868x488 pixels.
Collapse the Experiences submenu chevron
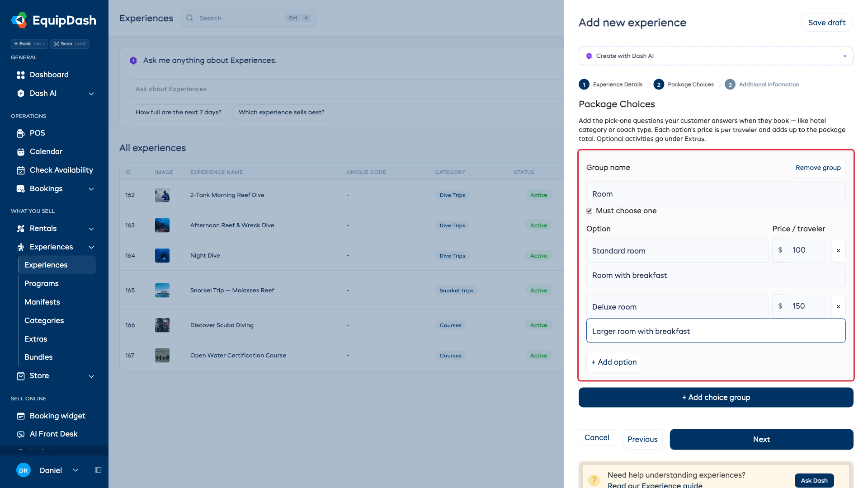91,247
